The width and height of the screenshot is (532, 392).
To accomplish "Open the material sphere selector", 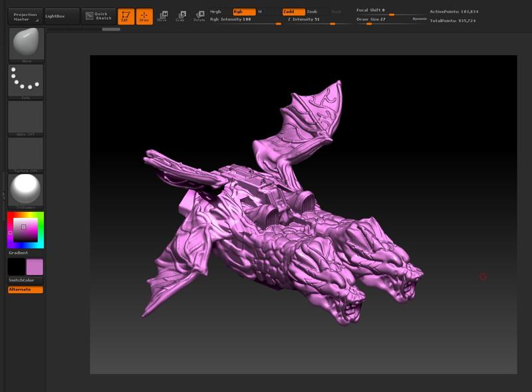I will (25, 191).
